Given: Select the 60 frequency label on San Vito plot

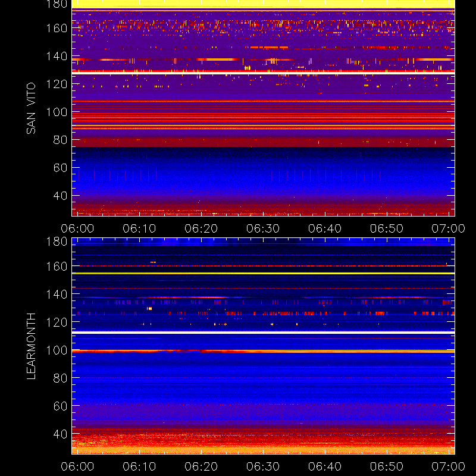Looking at the screenshot, I should point(60,168).
